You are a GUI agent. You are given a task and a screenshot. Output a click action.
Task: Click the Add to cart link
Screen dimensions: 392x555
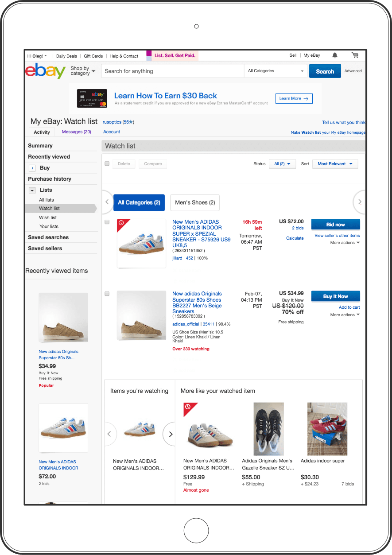click(x=349, y=307)
